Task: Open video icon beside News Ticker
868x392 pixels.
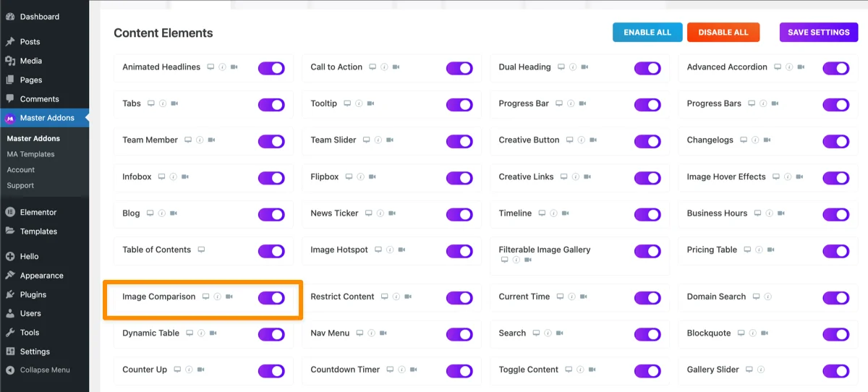Action: click(x=392, y=213)
